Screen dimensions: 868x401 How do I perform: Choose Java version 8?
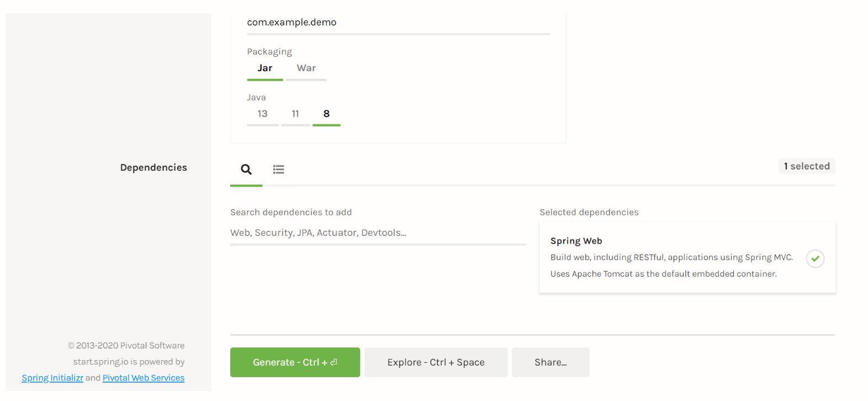326,114
